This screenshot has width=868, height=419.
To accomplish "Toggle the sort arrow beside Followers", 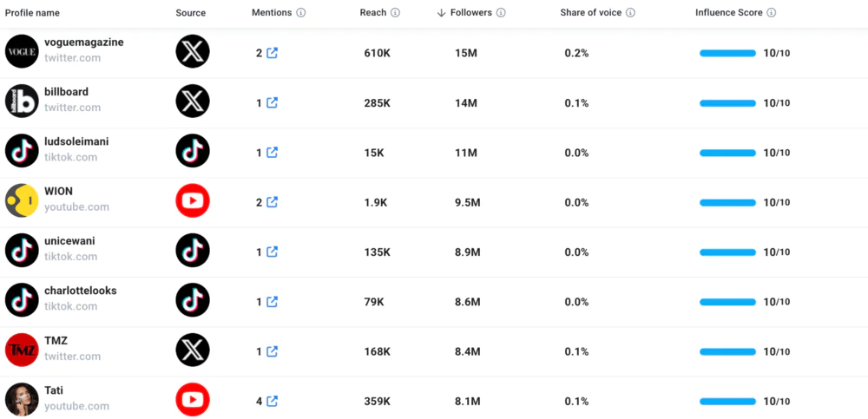I will click(x=441, y=13).
